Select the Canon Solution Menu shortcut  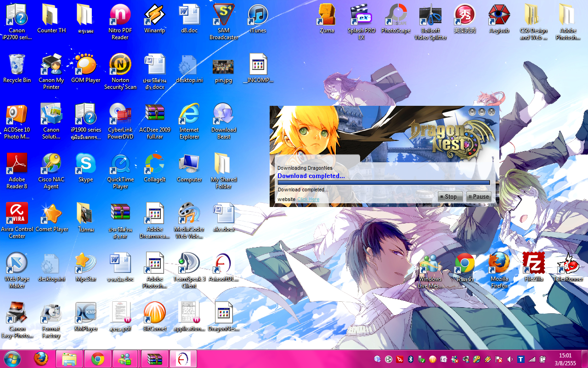click(51, 121)
